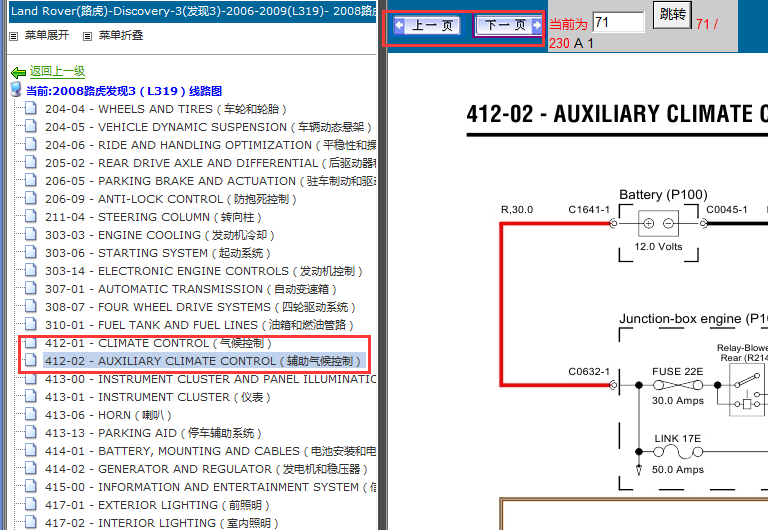This screenshot has height=530, width=768.
Task: Open 206-09 ANTI-LOCK CONTROL
Action: (x=170, y=199)
